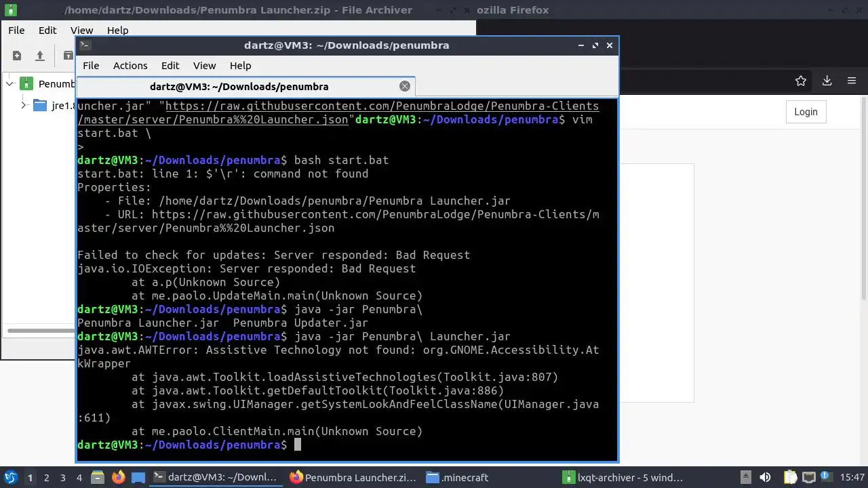Open the terminal's Help menu
Screen dimensions: 868x488
pyautogui.click(x=240, y=66)
